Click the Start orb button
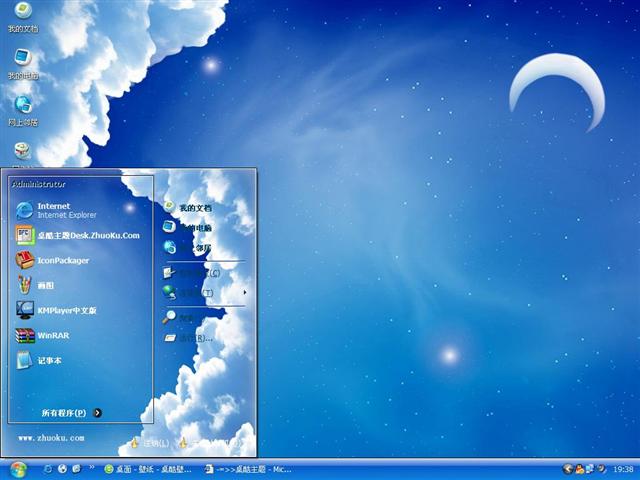 click(x=18, y=470)
